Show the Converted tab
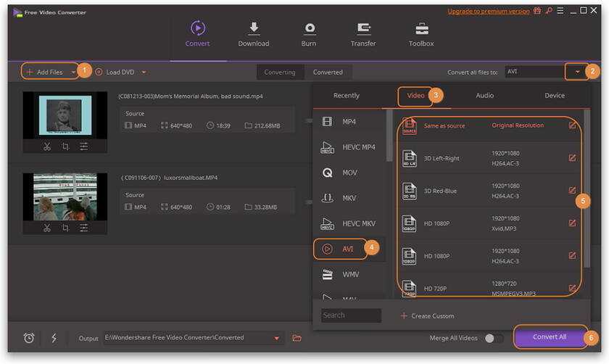The height and width of the screenshot is (364, 609). click(x=328, y=73)
